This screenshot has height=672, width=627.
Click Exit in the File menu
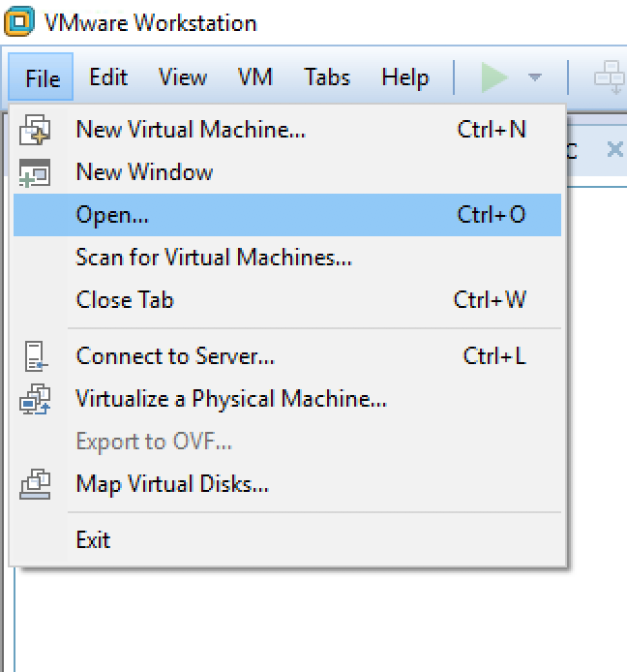point(93,539)
